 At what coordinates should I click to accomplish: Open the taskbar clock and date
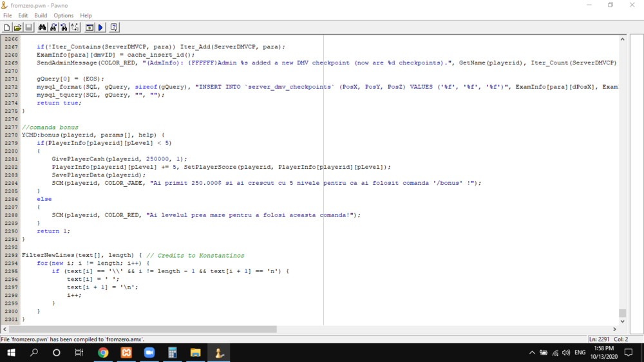tap(604, 352)
